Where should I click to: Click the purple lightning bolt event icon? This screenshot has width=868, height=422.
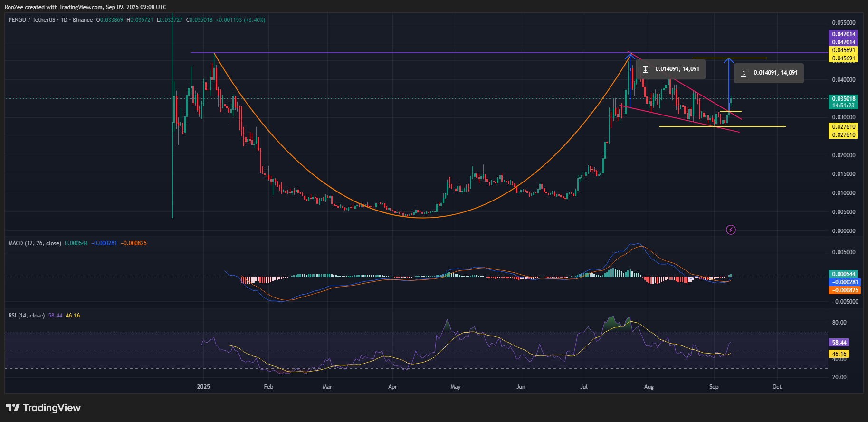tap(731, 230)
